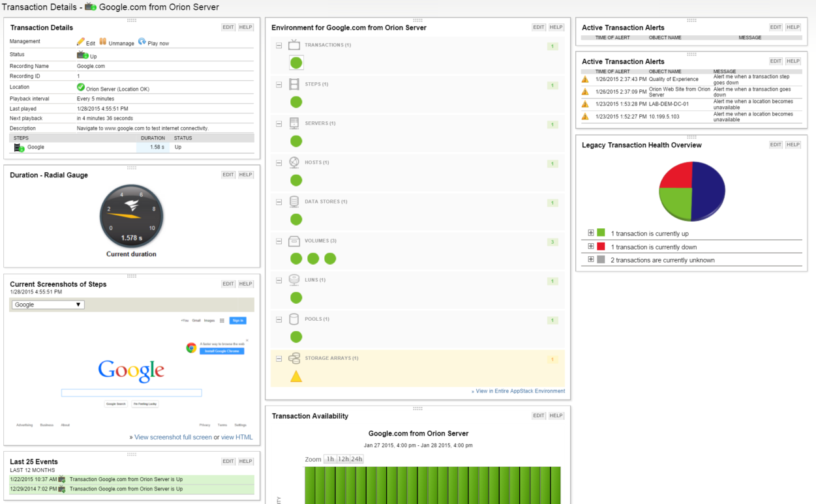Image resolution: width=816 pixels, height=504 pixels.
Task: Click the Transactions category TV icon
Action: point(294,45)
